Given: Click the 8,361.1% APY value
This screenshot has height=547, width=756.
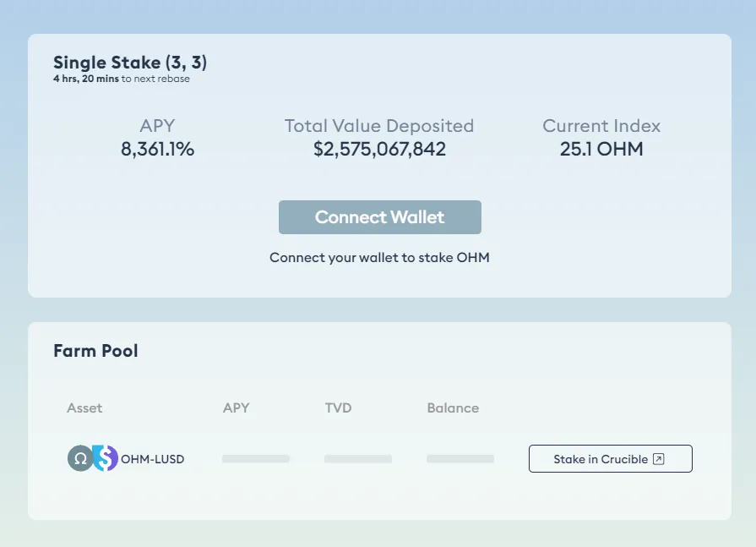Looking at the screenshot, I should tap(157, 150).
